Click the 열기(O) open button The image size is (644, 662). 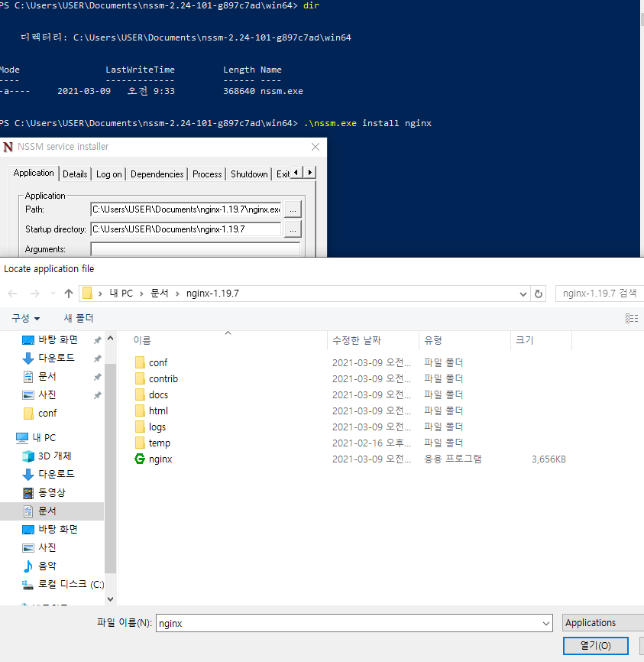595,645
